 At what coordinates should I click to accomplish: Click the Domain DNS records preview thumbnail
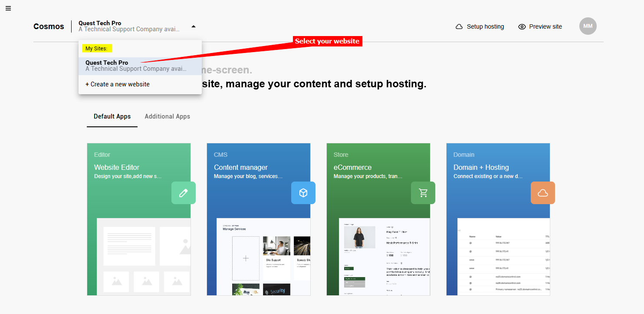503,256
